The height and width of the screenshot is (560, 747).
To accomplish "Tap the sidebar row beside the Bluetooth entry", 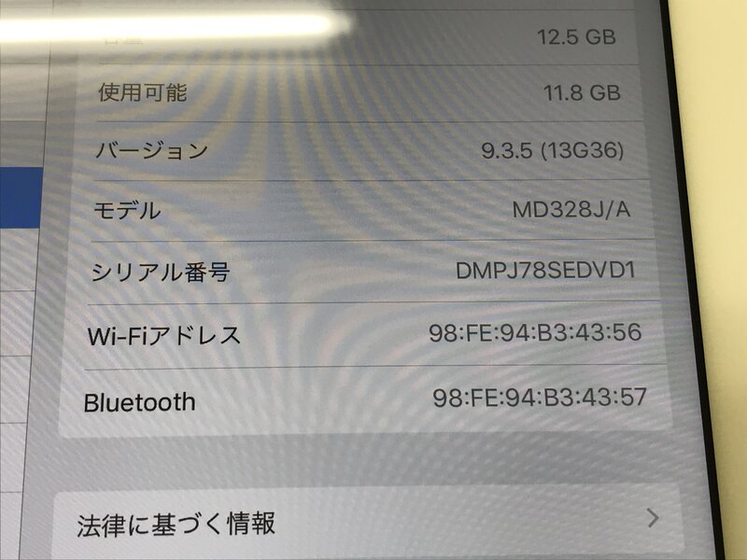I will click(13, 389).
